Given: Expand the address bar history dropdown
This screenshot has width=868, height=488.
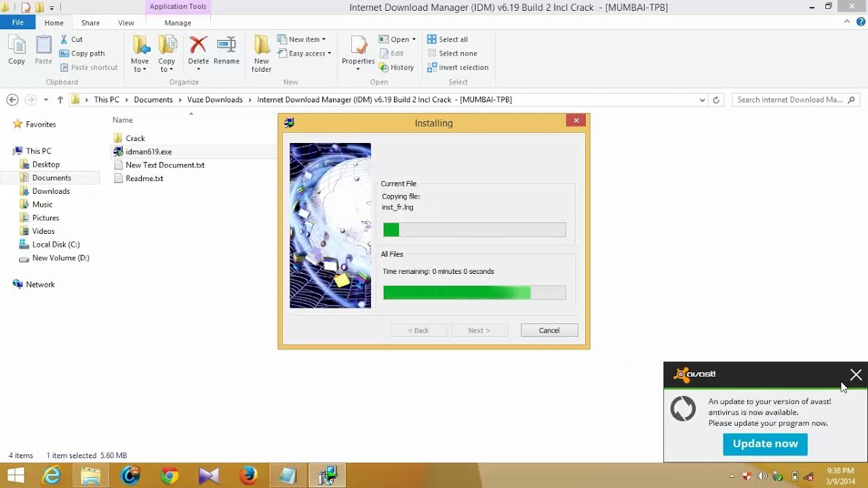Looking at the screenshot, I should 702,100.
